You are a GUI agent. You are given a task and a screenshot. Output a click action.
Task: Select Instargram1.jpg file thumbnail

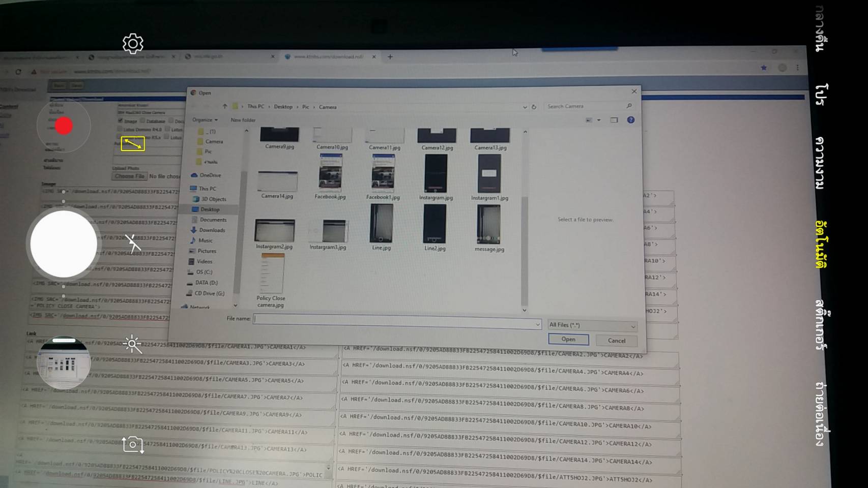coord(489,178)
